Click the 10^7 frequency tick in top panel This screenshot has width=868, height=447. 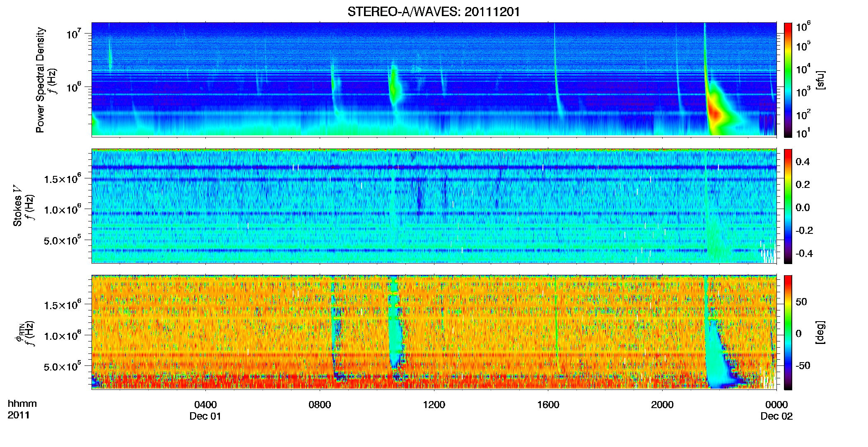[73, 34]
